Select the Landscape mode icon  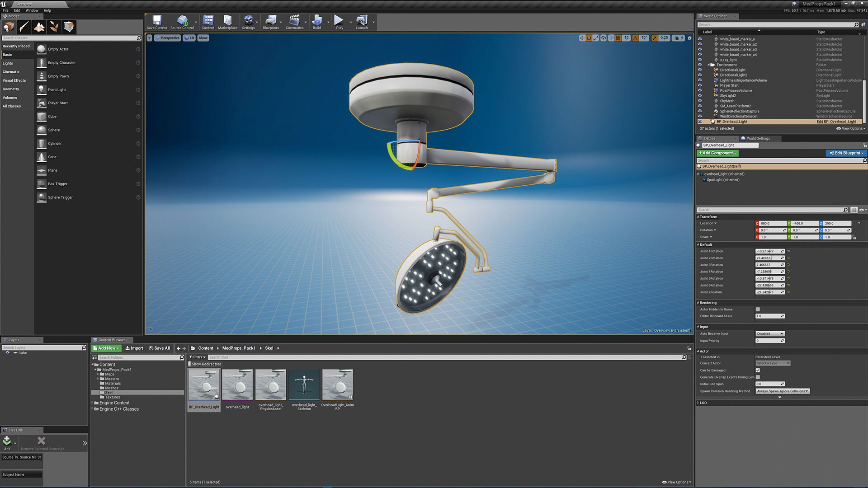(x=39, y=27)
